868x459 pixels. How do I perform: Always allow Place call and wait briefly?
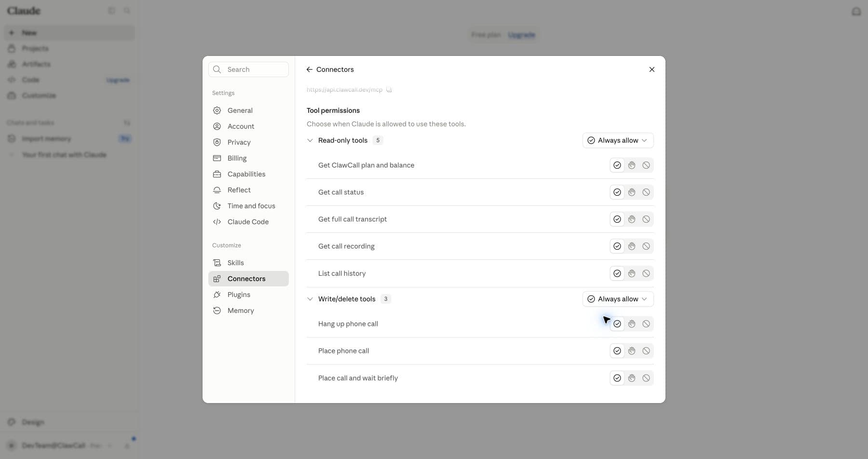(x=617, y=378)
